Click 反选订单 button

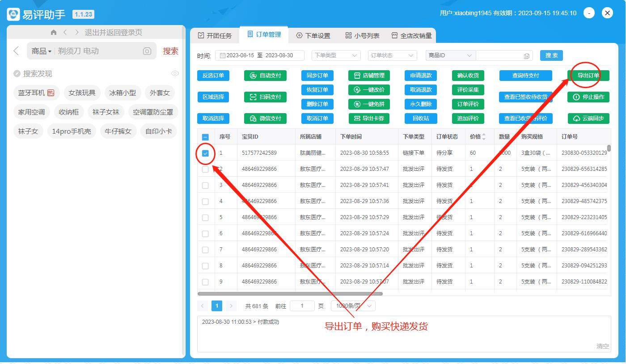[213, 76]
